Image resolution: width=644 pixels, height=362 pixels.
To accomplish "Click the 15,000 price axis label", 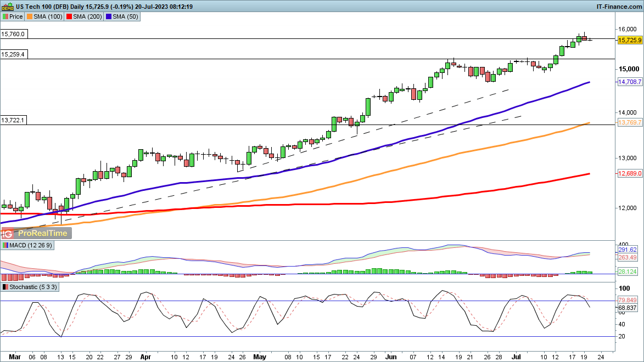I will pos(629,69).
